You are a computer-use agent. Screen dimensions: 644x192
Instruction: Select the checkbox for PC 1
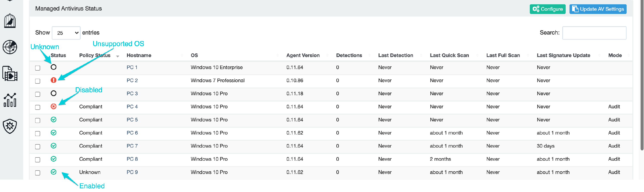tap(38, 68)
